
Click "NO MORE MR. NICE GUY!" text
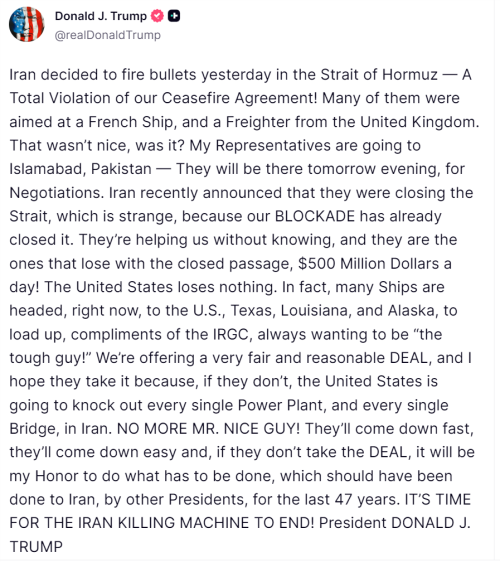[208, 429]
